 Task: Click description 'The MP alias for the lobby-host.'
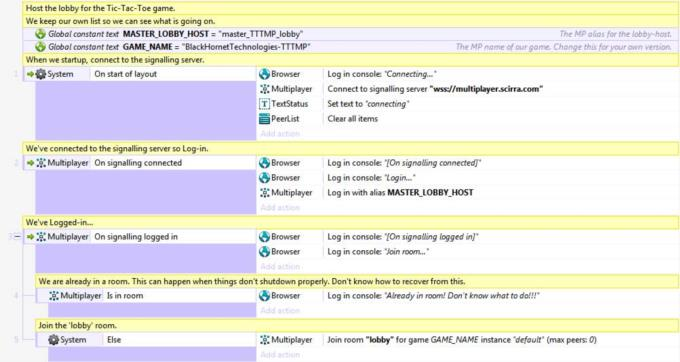click(x=616, y=34)
